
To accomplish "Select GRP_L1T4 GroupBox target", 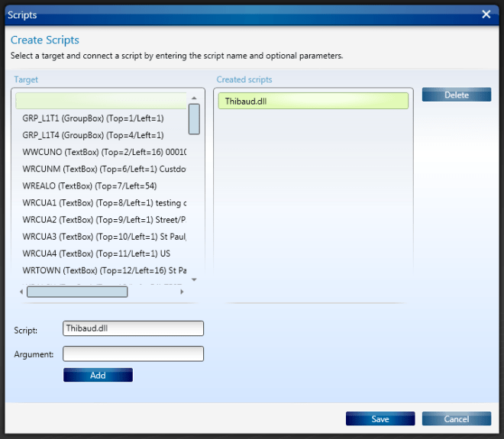I will [93, 135].
